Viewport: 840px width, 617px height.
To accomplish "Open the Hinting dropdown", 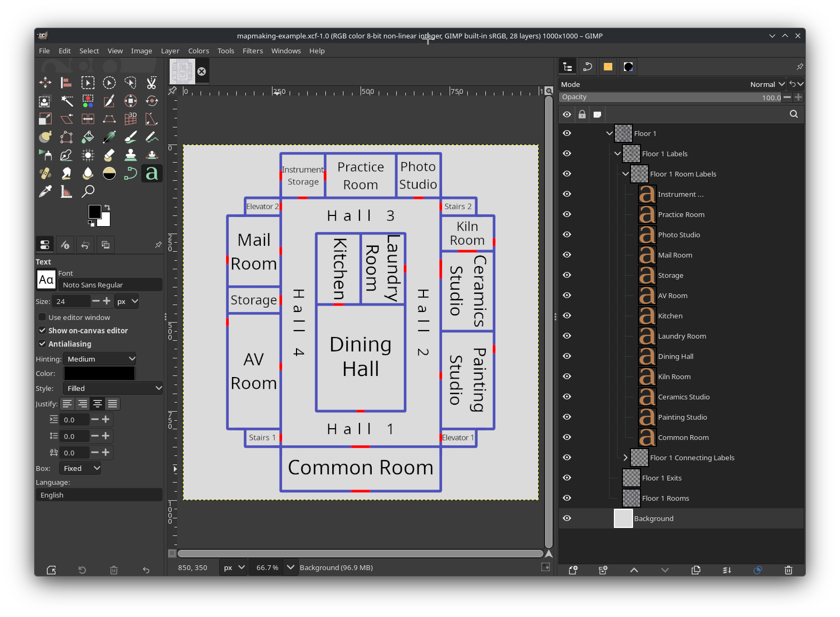I will coord(100,359).
